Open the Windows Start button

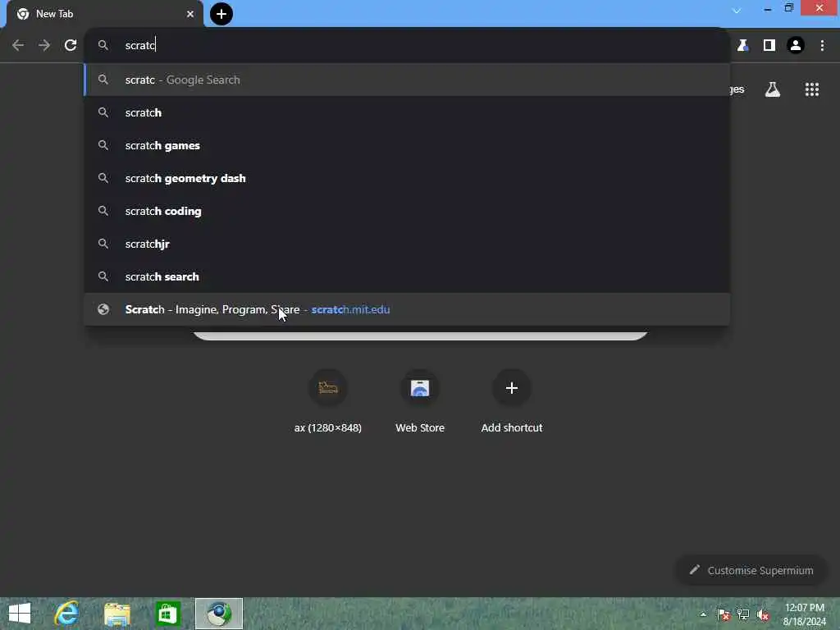pyautogui.click(x=20, y=614)
